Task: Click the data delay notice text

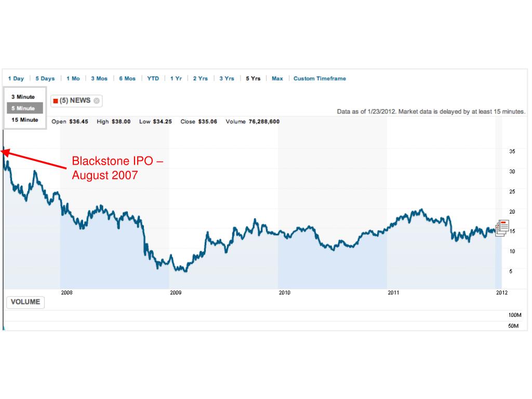Action: 431,111
